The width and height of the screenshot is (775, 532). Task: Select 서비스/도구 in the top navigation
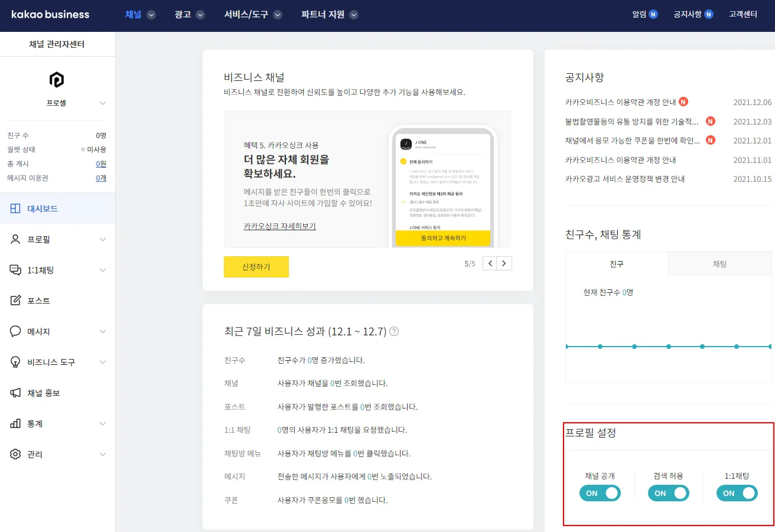(246, 14)
